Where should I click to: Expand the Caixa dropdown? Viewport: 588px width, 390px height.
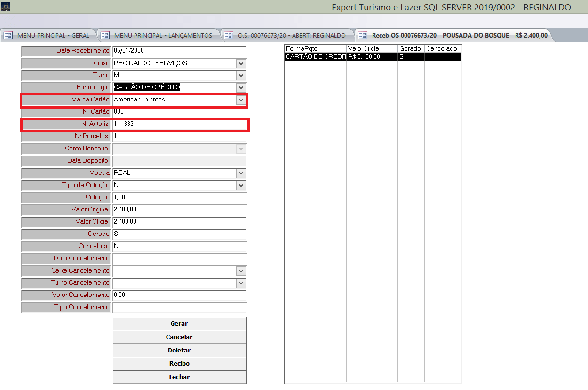pos(241,63)
